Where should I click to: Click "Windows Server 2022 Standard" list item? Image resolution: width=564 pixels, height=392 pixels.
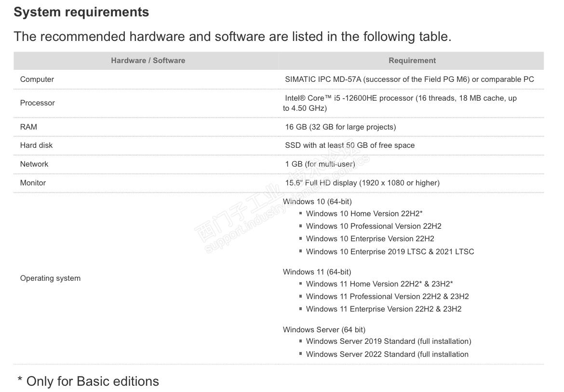pyautogui.click(x=387, y=354)
